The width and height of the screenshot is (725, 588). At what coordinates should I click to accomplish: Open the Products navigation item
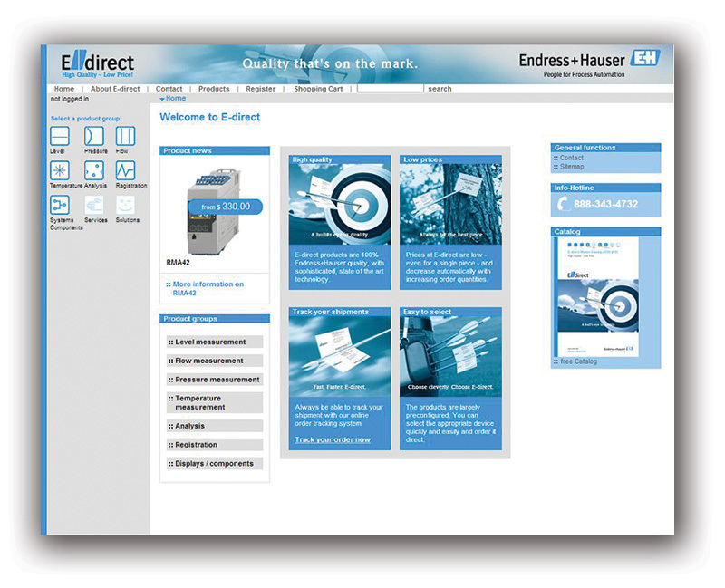214,89
